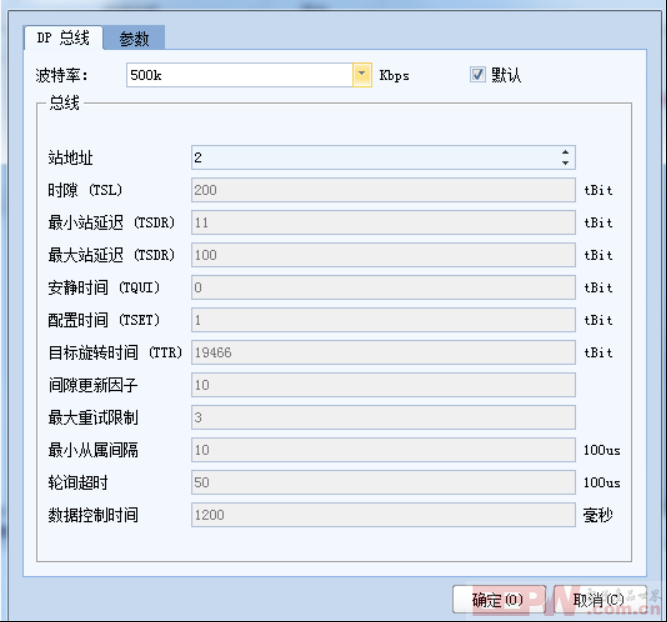
Task: Click the 轮询超时 field showing 50
Action: (x=383, y=482)
